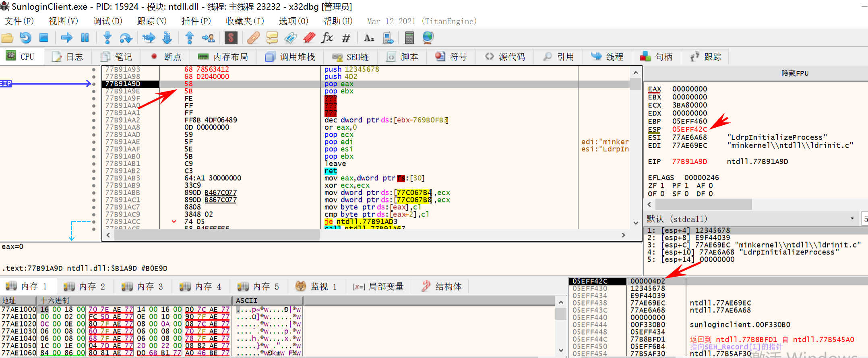Open the 文件(F) menu
This screenshot has width=868, height=358.
click(19, 21)
